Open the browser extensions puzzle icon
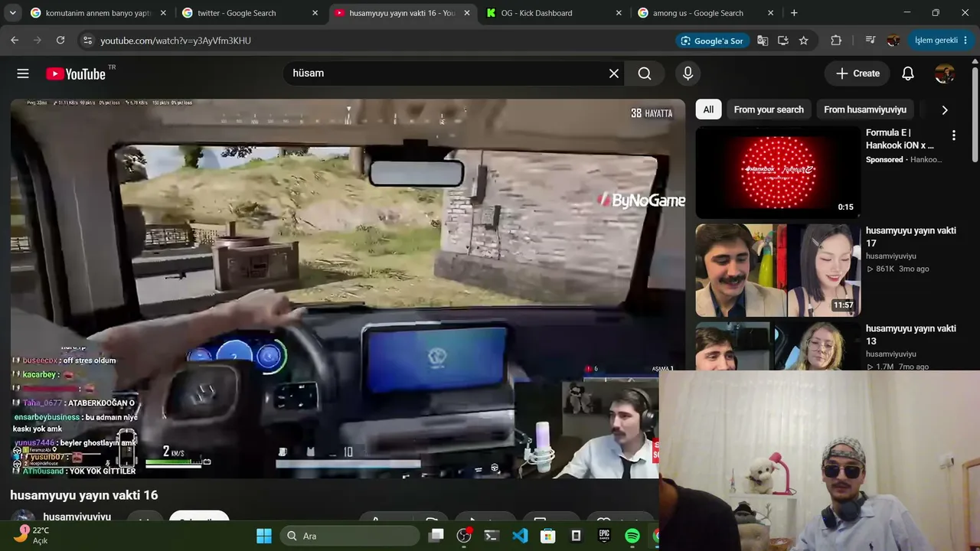The height and width of the screenshot is (551, 980). pos(836,41)
